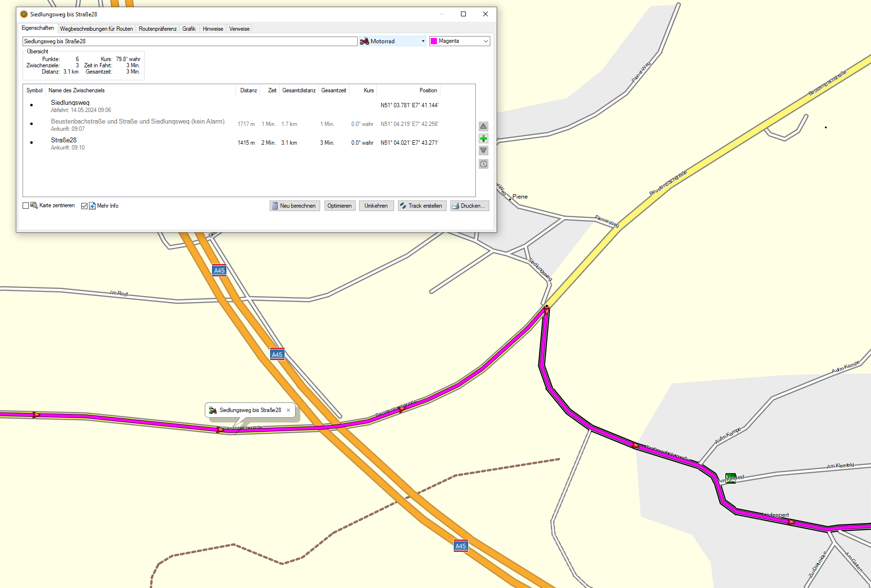This screenshot has height=588, width=871.
Task: Click the A45 highway shield near Im Rodt
Action: pos(219,270)
